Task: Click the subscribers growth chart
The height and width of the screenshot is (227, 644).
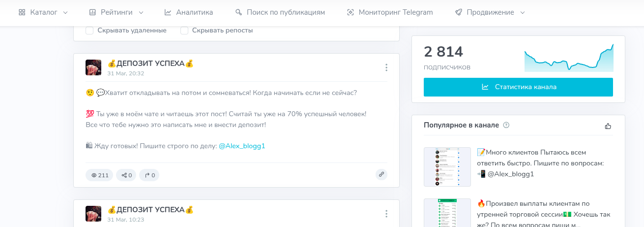Action: (569, 59)
